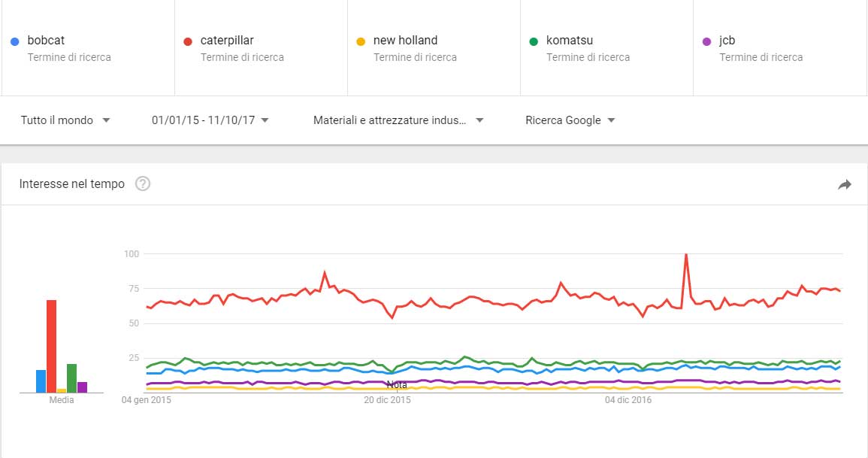Expand the Materiali e attrezzature category dropdown
Image resolution: width=868 pixels, height=458 pixels.
pos(398,120)
